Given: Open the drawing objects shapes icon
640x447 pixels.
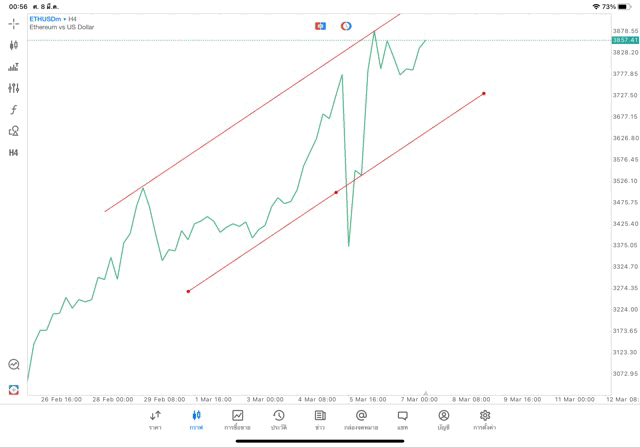Looking at the screenshot, I should click(14, 131).
